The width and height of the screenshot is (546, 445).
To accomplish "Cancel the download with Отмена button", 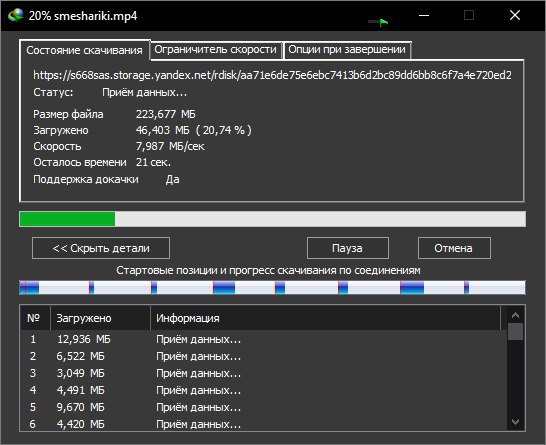I will point(454,248).
